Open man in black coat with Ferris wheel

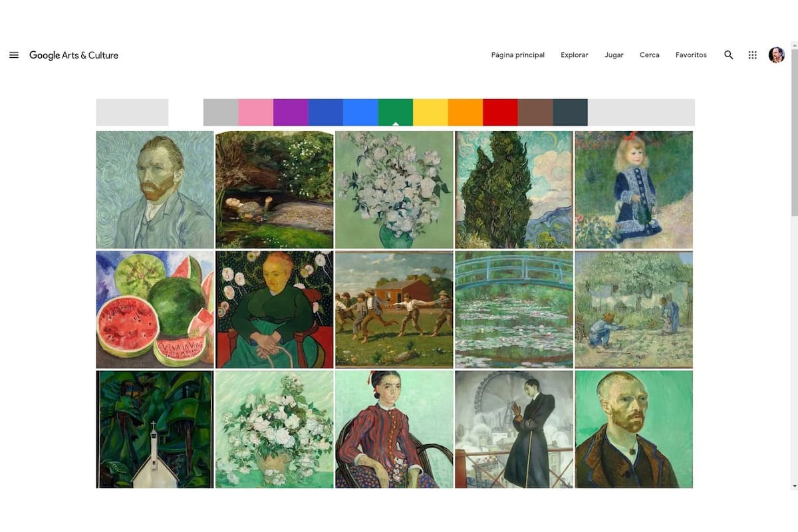tap(514, 429)
